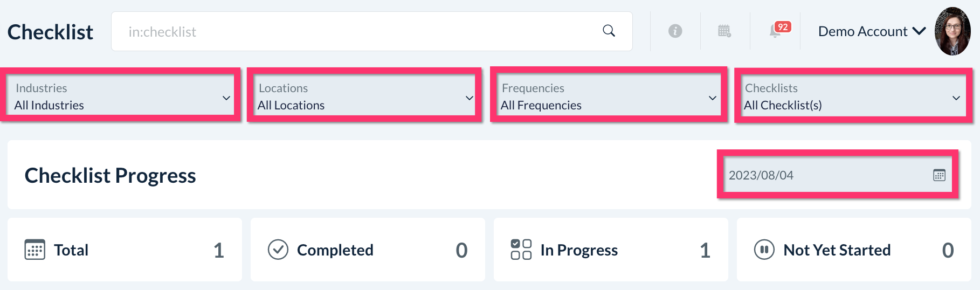This screenshot has width=980, height=290.
Task: Open the info icon in header
Action: tap(675, 31)
